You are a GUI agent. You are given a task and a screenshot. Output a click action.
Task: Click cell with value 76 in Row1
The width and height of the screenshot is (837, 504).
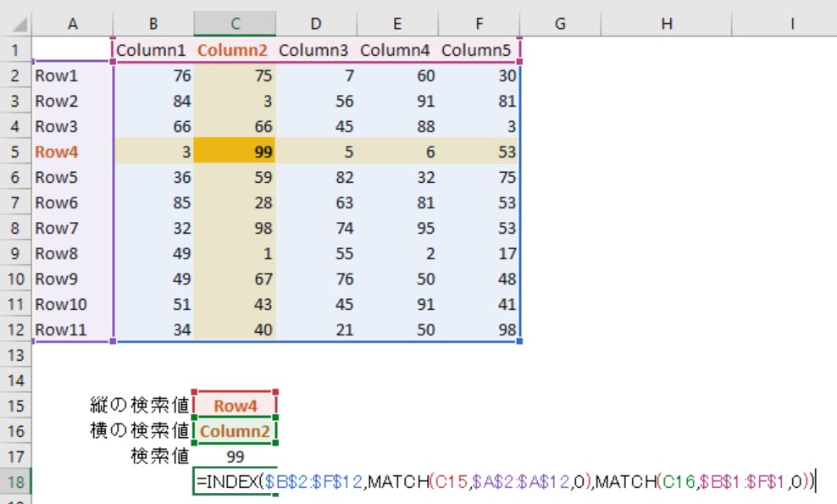click(x=153, y=76)
